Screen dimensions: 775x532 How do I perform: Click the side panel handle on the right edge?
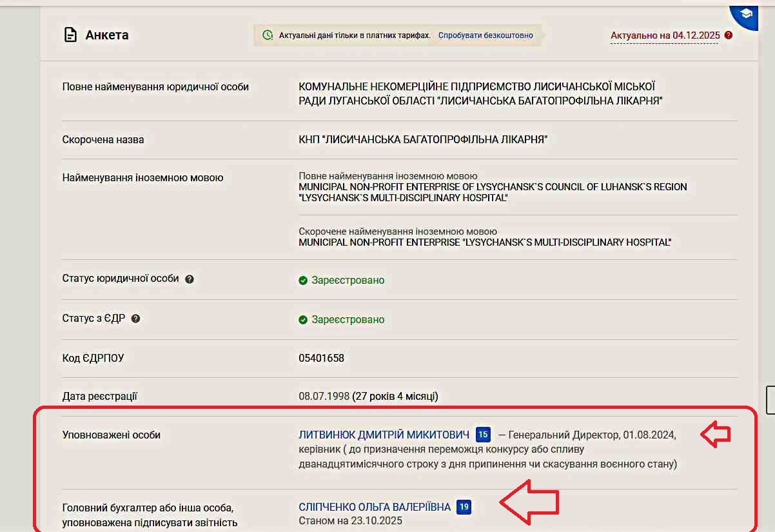770,400
